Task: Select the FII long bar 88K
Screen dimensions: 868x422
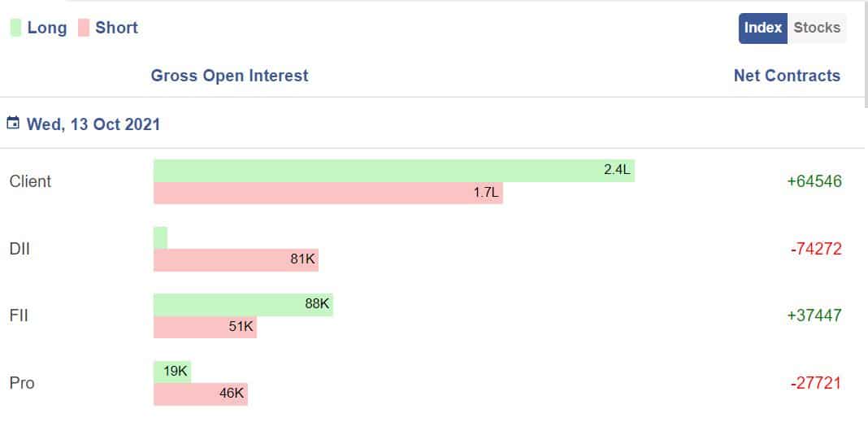Action: click(x=243, y=304)
